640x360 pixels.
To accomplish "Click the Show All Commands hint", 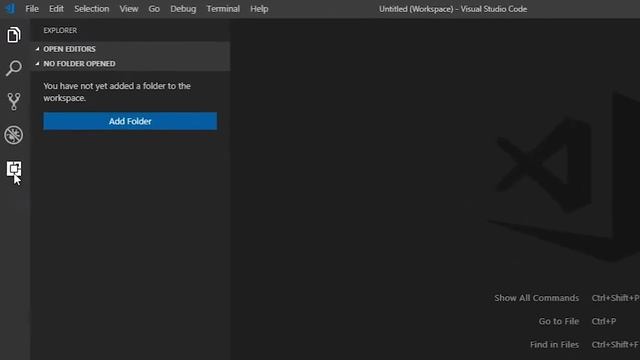I will click(536, 298).
